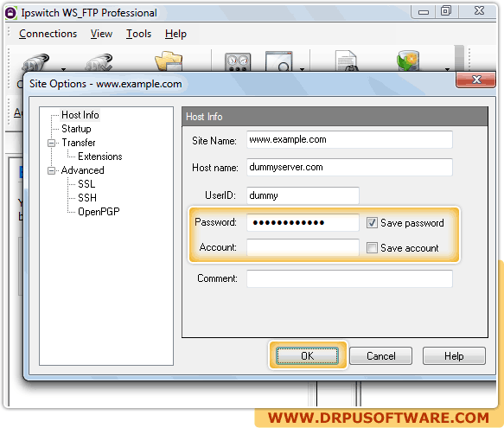504x428 pixels.
Task: Click the gauges options icon in toolbar
Action: click(x=238, y=62)
